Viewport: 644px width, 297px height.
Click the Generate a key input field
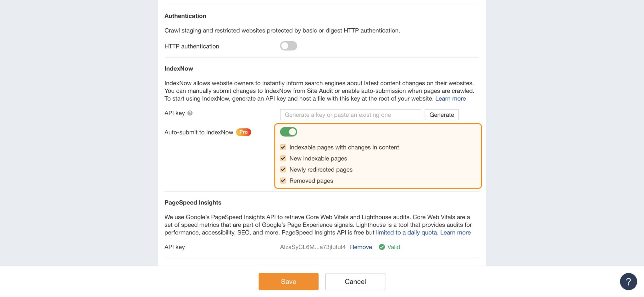click(350, 115)
